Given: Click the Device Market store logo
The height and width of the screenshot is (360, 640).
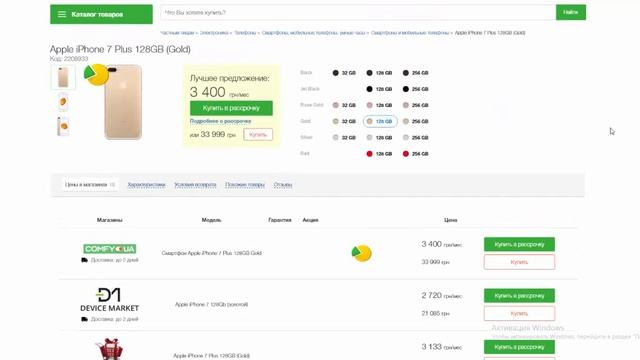Looking at the screenshot, I should [x=109, y=300].
